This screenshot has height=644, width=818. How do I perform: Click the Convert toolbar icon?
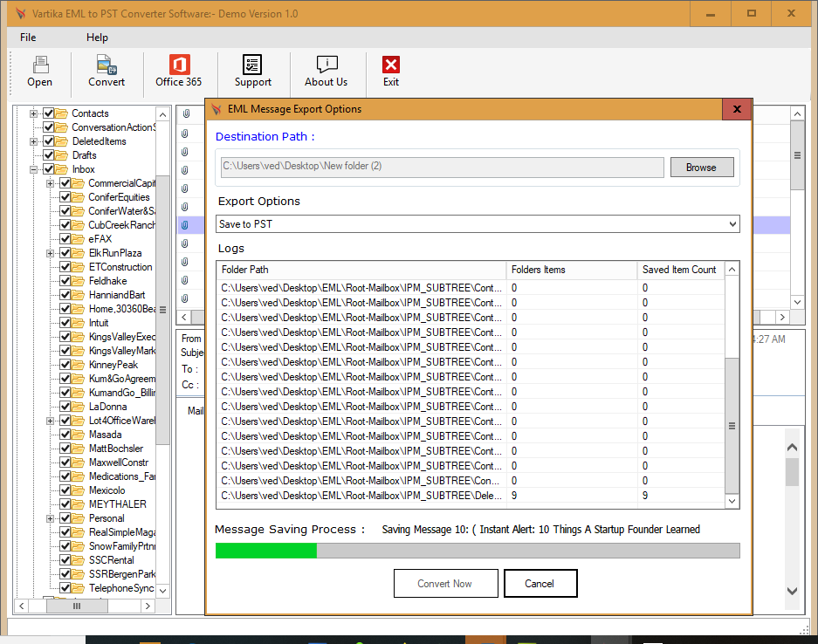(x=107, y=65)
